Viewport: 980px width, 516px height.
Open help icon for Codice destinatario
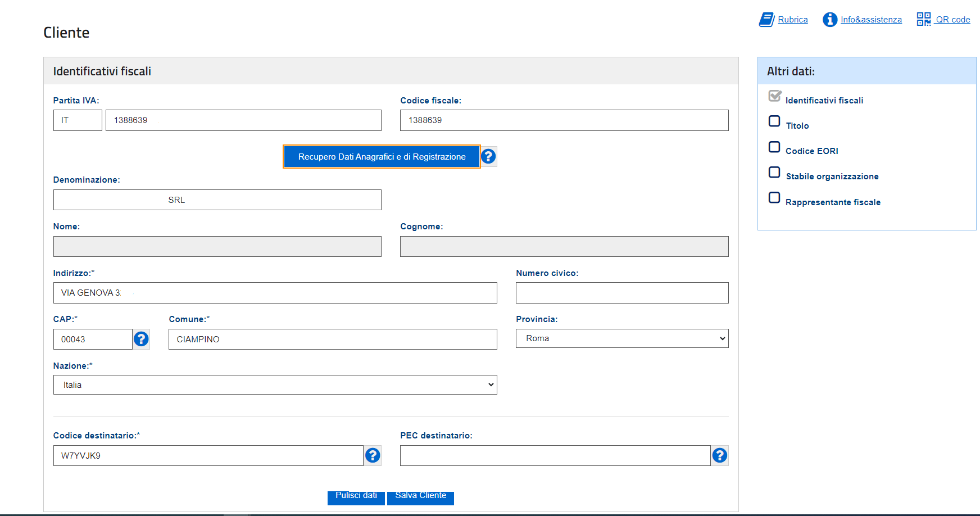tap(373, 455)
